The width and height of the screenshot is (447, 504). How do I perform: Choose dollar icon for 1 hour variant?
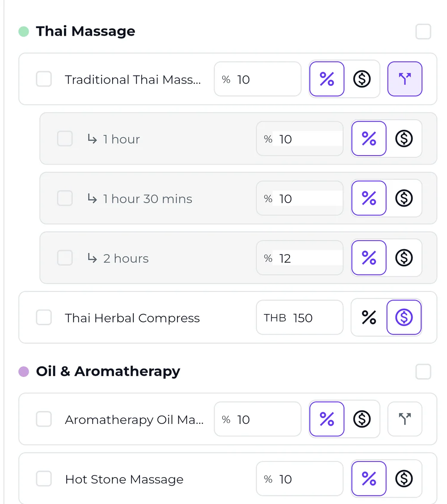[x=404, y=139]
